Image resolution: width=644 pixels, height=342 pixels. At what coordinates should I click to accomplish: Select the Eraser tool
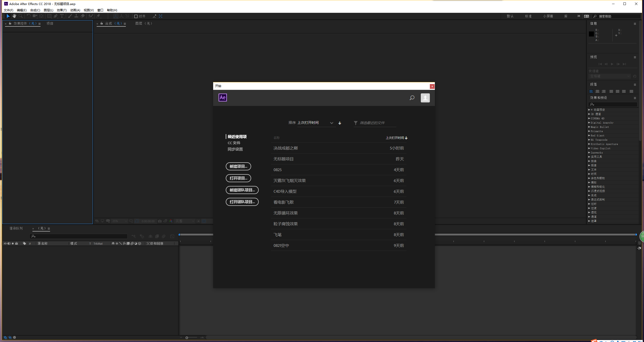point(83,16)
